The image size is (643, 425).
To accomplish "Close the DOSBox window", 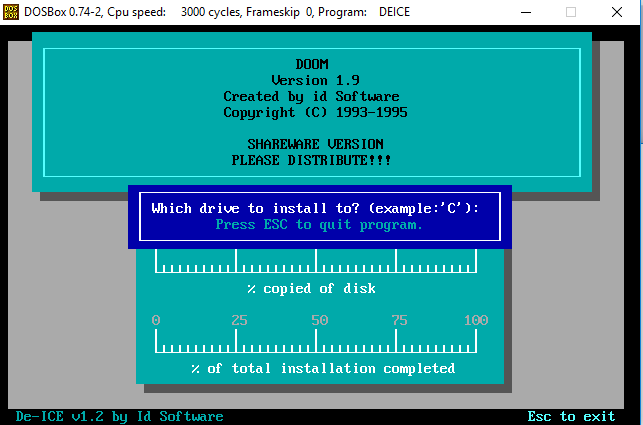I will pos(617,12).
